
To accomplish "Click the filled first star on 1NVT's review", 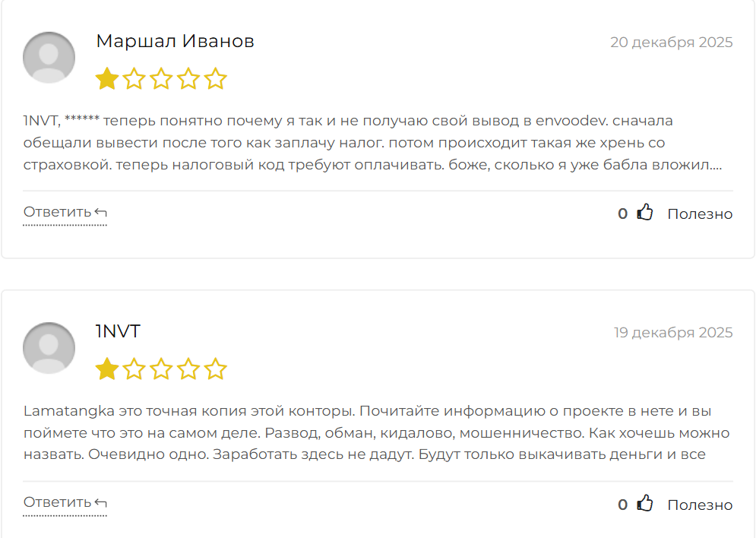I will (107, 369).
